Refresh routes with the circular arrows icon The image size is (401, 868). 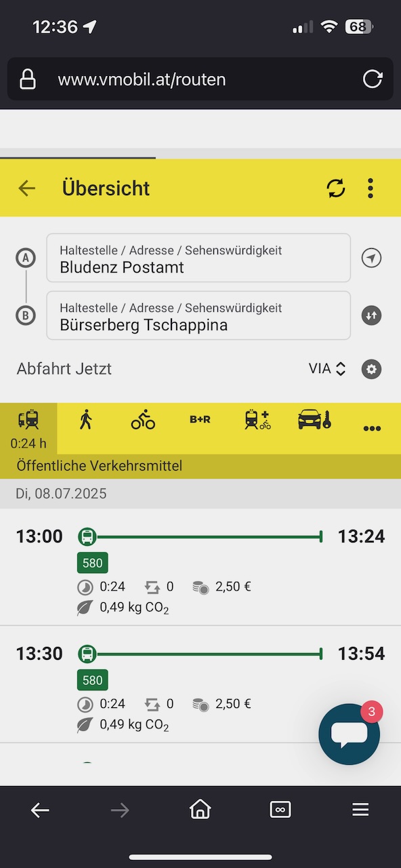tap(335, 188)
